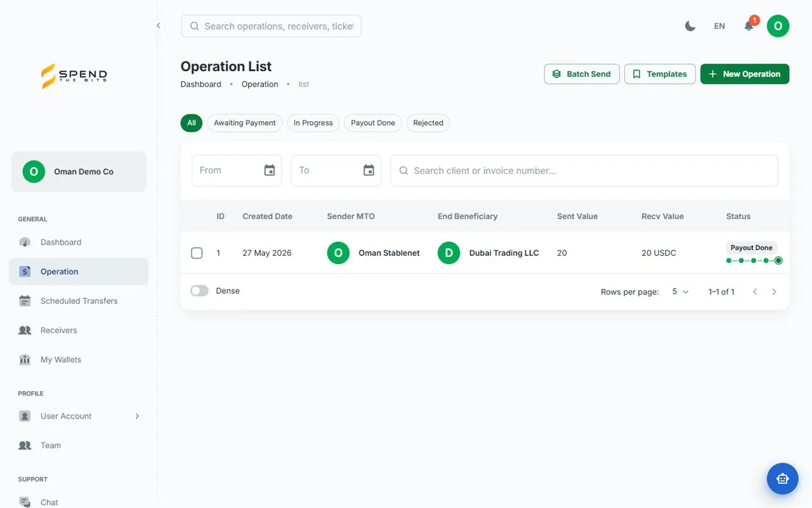Viewport: 812px width, 508px height.
Task: Open the From date calendar icon
Action: 270,170
